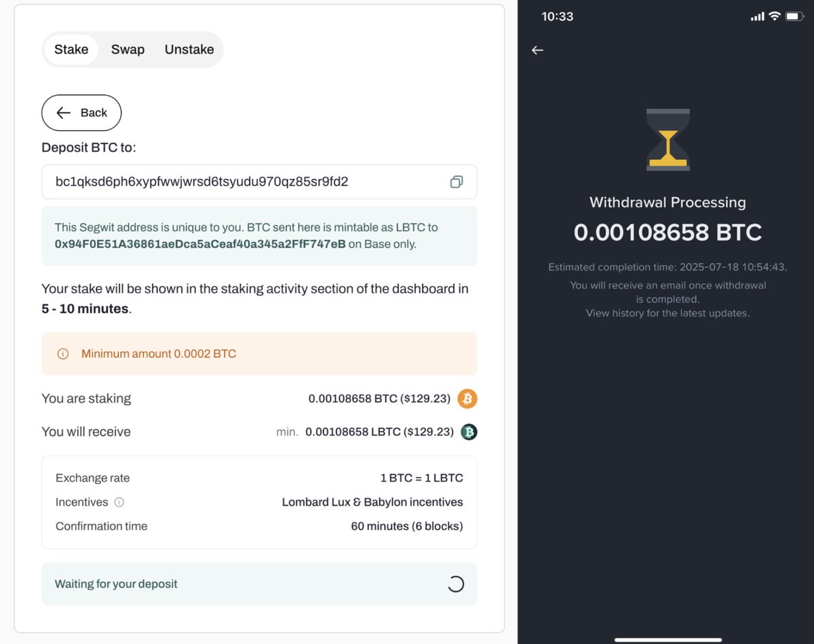Click the Back button
Screen dimensions: 814x644
[81, 113]
